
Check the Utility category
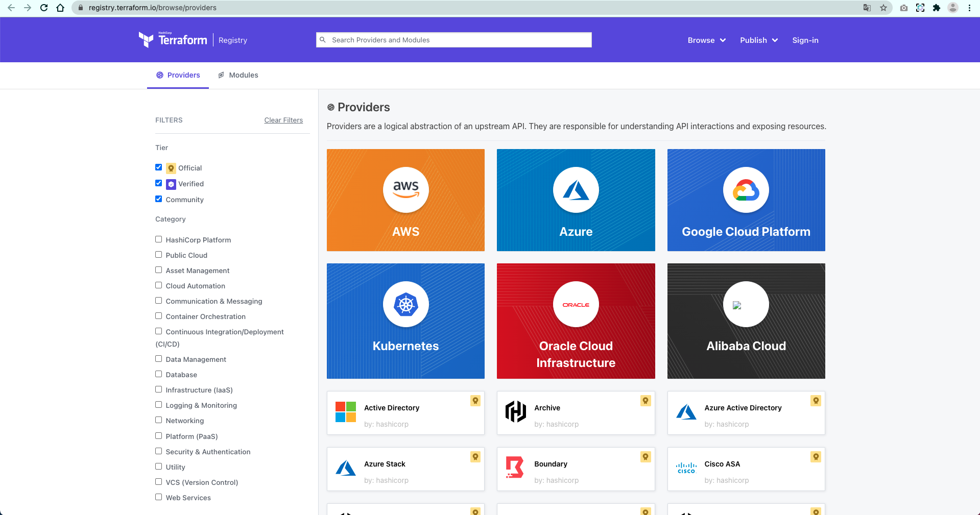coord(159,467)
